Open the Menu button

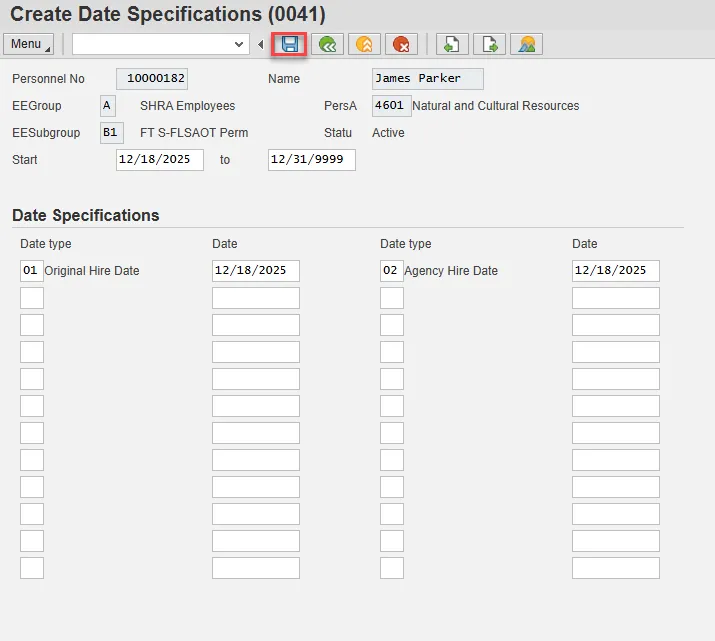click(x=29, y=44)
